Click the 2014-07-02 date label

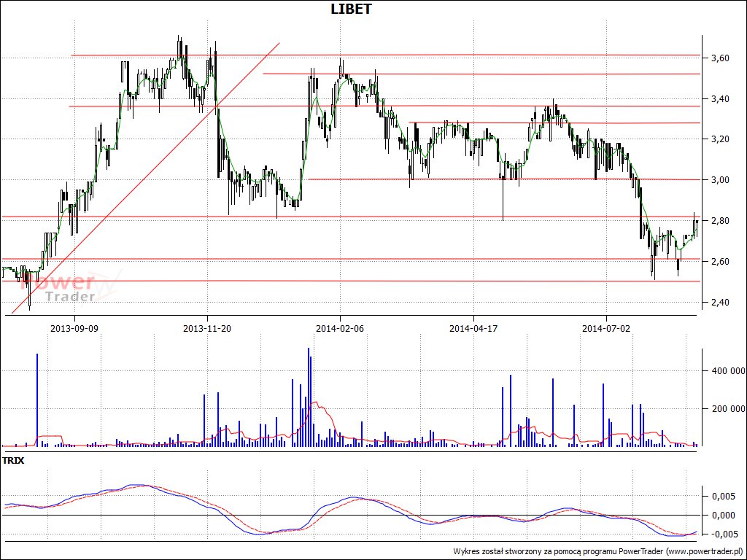606,328
